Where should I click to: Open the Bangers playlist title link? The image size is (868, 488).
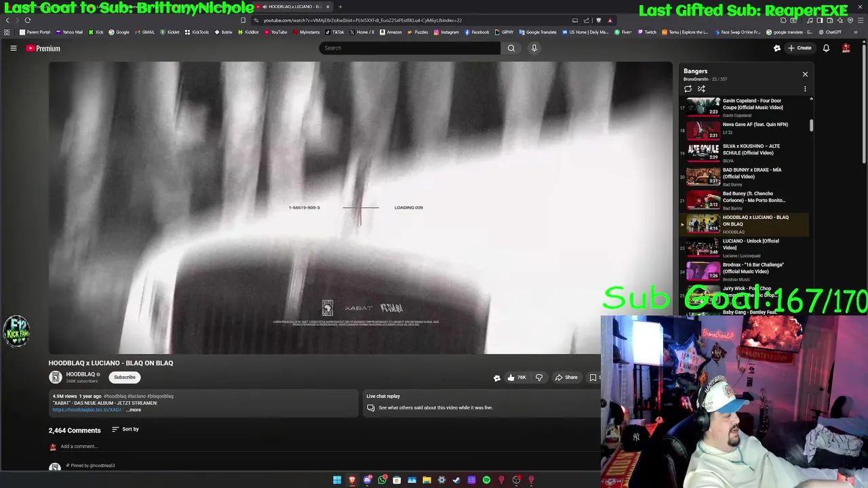(x=695, y=71)
